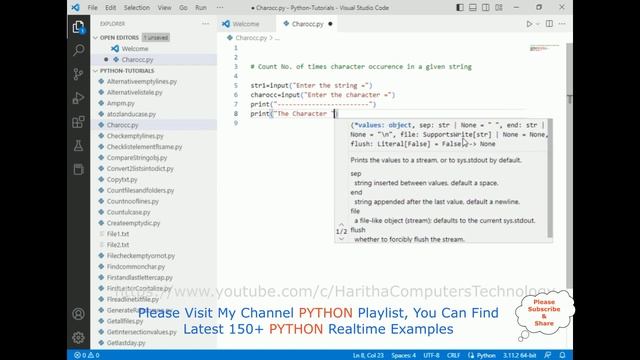640x360 pixels.
Task: Open Countnooflines.py file
Action: [x=133, y=201]
